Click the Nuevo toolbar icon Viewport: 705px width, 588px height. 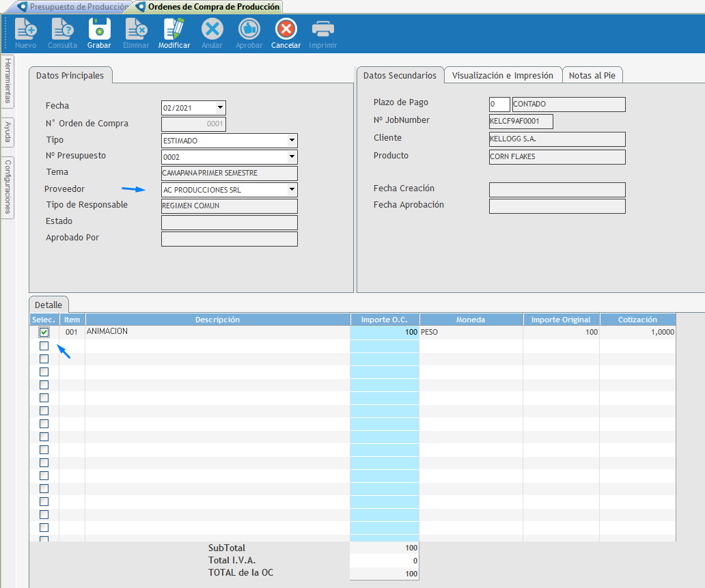[x=25, y=30]
